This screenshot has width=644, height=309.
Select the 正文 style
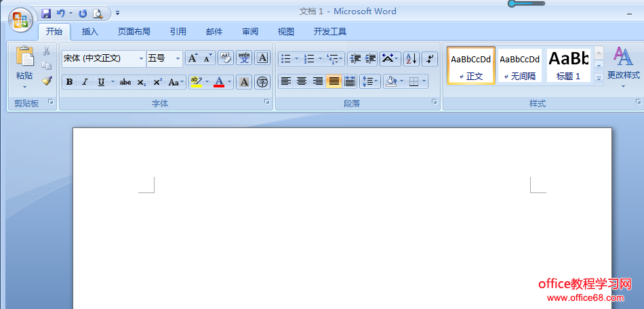coord(471,66)
